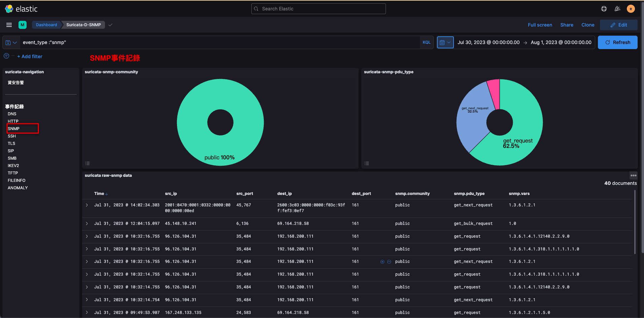Click the table vertical scrollbar
The width and height of the screenshot is (644, 318).
click(x=635, y=222)
